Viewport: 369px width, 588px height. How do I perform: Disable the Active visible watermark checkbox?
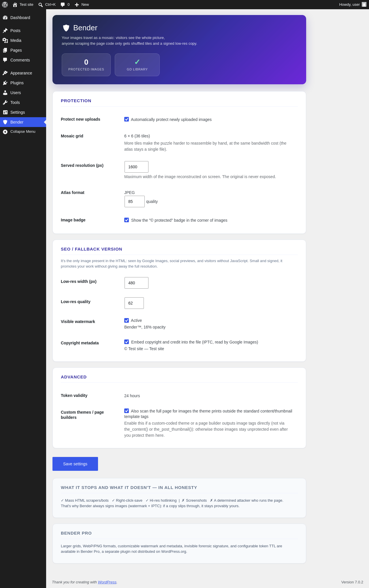127,320
